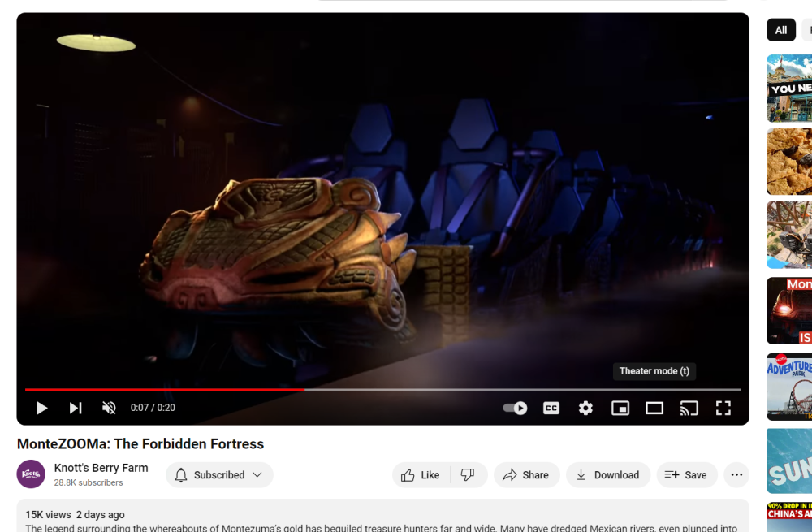Enter fullscreen mode
812x532 pixels.
click(x=723, y=408)
